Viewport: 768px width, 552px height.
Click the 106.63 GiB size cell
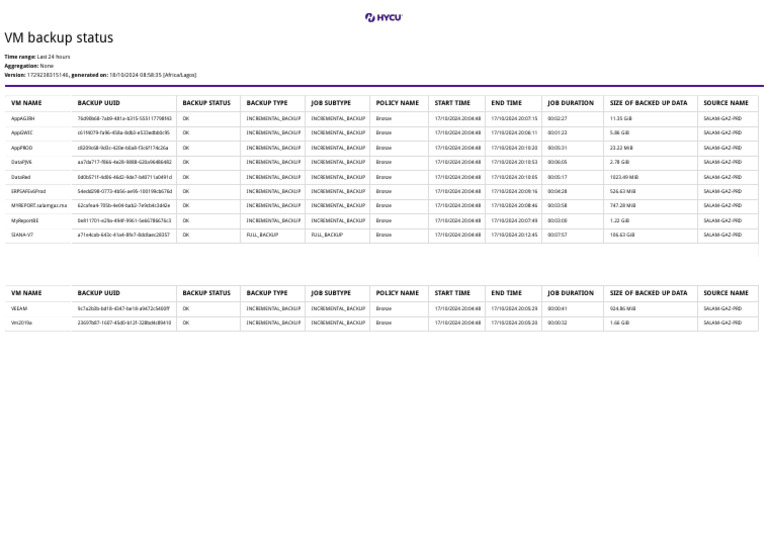pos(622,235)
